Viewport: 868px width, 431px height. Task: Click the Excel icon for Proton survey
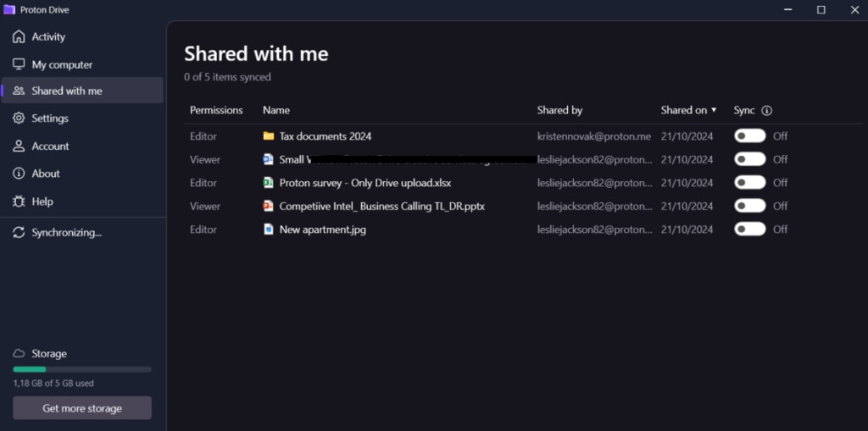pos(269,183)
